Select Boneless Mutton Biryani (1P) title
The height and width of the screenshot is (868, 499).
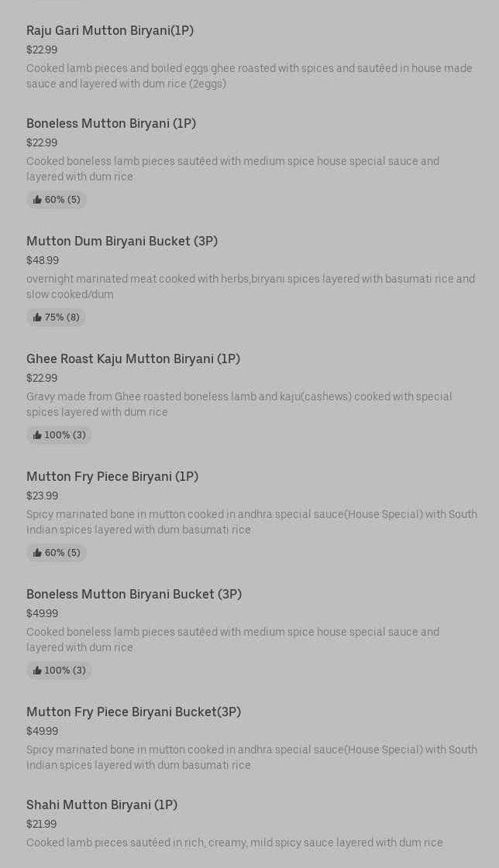[111, 123]
